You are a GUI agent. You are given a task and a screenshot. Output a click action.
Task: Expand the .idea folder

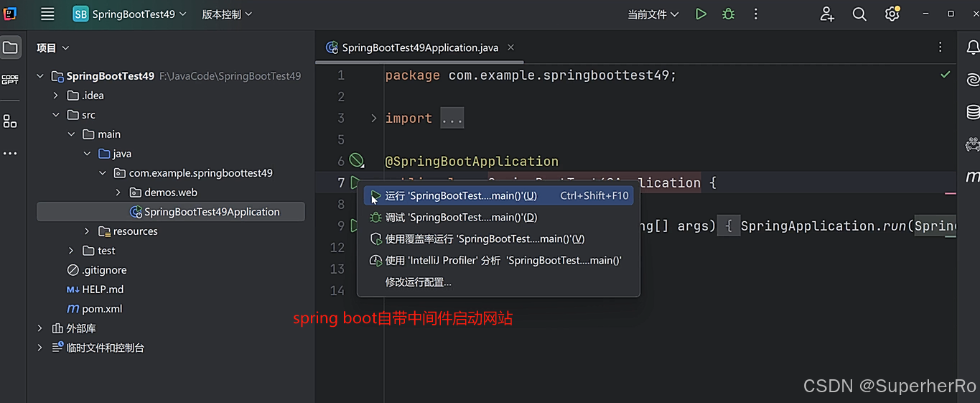[56, 96]
